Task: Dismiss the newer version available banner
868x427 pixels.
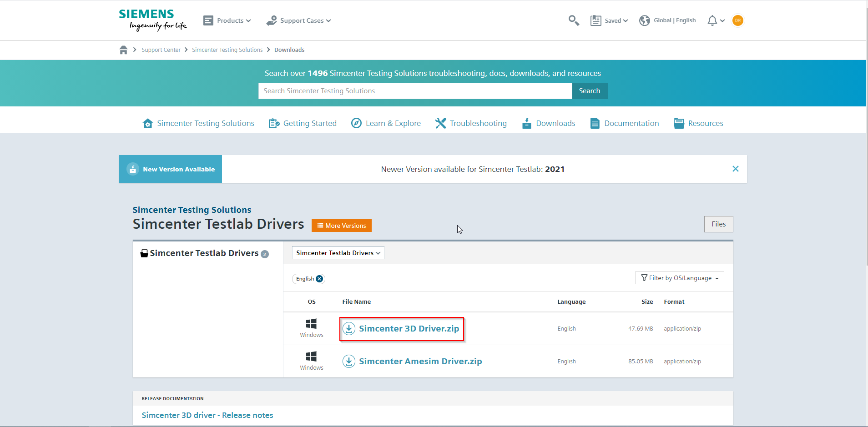Action: [x=736, y=169]
